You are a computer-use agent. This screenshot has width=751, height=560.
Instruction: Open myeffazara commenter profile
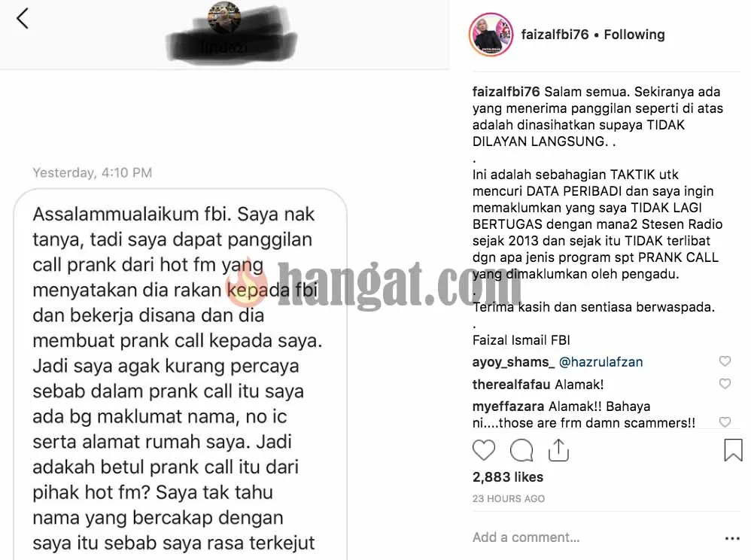508,406
